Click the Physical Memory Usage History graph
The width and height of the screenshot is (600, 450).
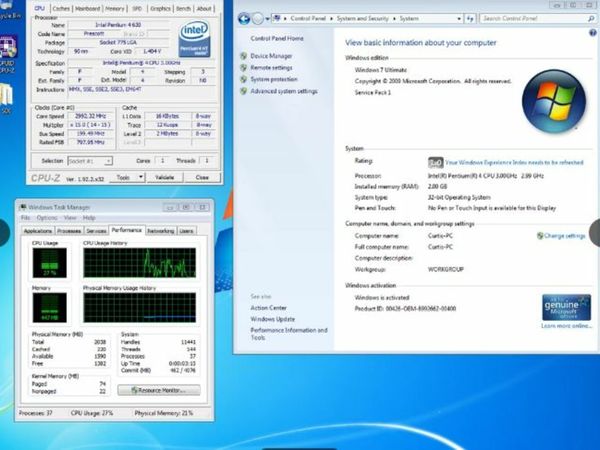[x=140, y=308]
